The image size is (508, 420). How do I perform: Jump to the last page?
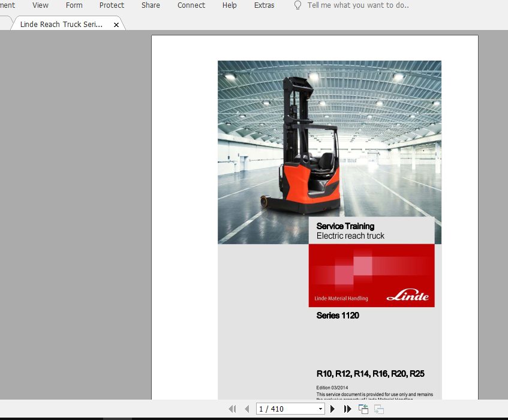(x=347, y=409)
